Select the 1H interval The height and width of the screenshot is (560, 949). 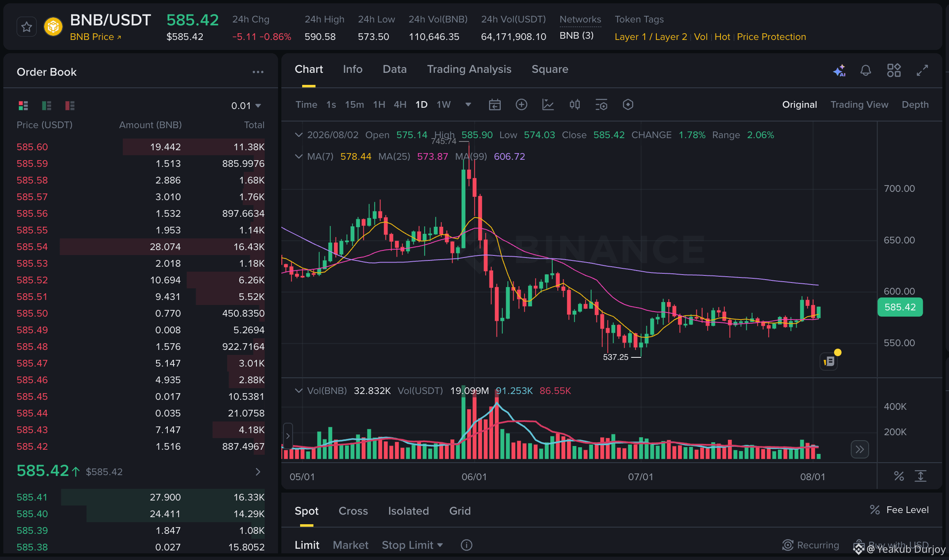379,104
